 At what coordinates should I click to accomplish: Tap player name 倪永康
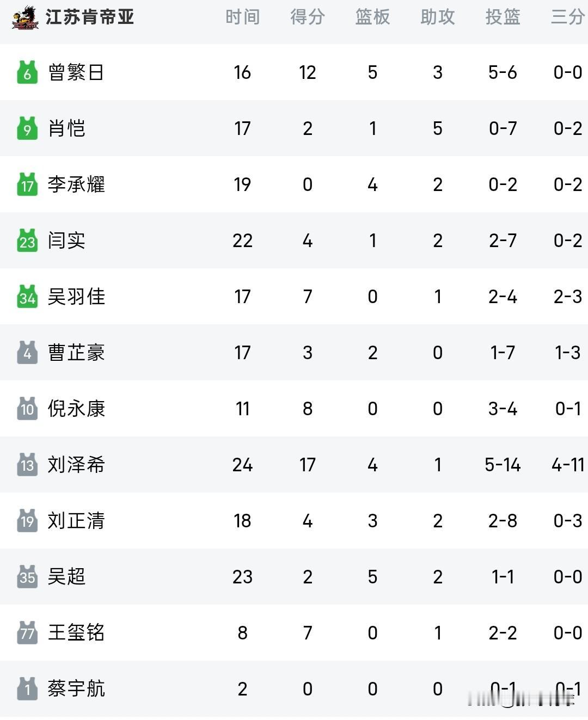76,409
